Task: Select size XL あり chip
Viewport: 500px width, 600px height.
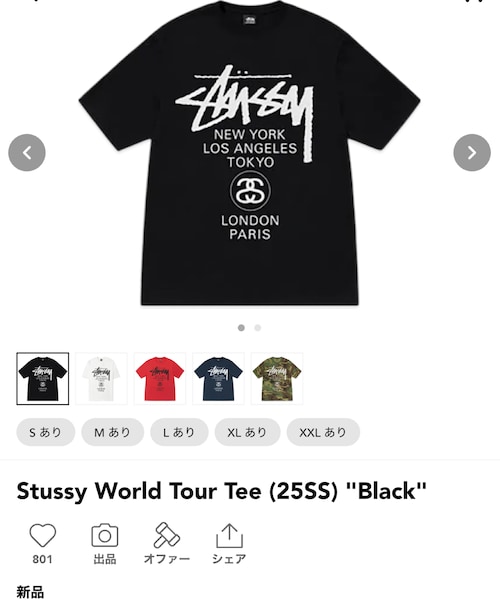Action: 248,432
